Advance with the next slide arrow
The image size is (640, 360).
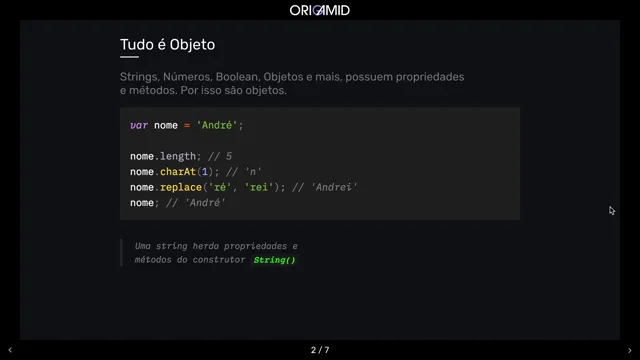tap(630, 350)
